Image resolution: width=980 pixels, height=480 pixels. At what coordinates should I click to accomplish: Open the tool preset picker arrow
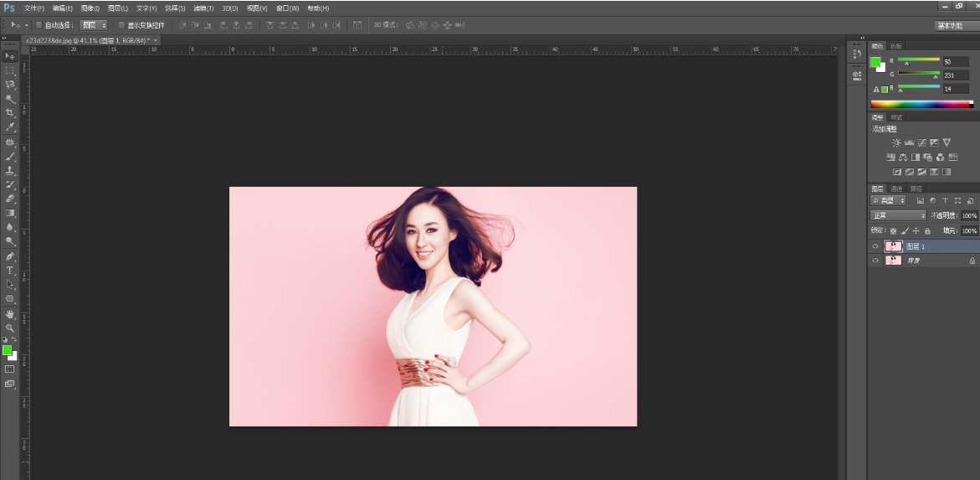point(26,25)
